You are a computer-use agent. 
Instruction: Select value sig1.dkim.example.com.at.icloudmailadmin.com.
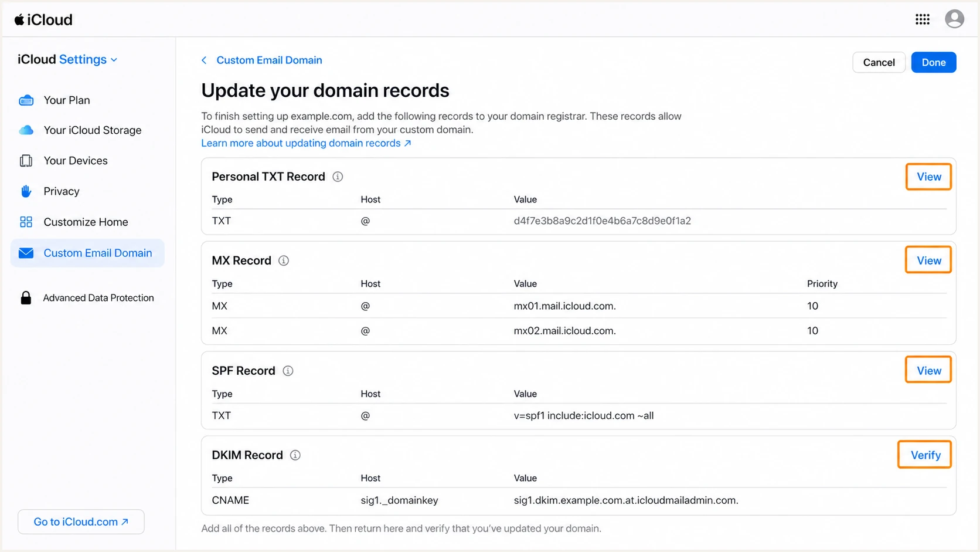pyautogui.click(x=626, y=500)
